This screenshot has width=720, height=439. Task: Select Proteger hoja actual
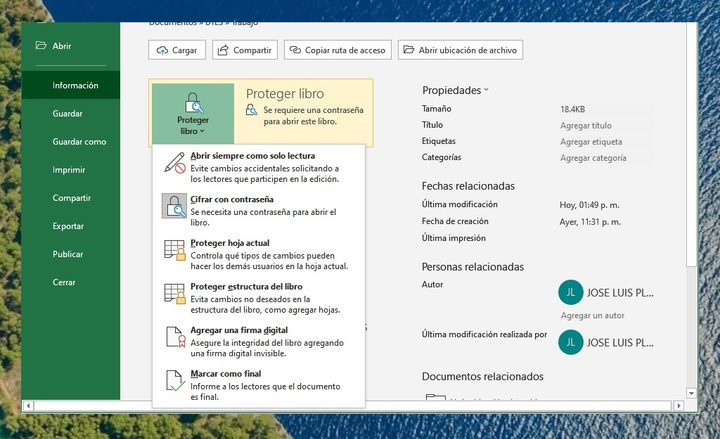coord(259,254)
